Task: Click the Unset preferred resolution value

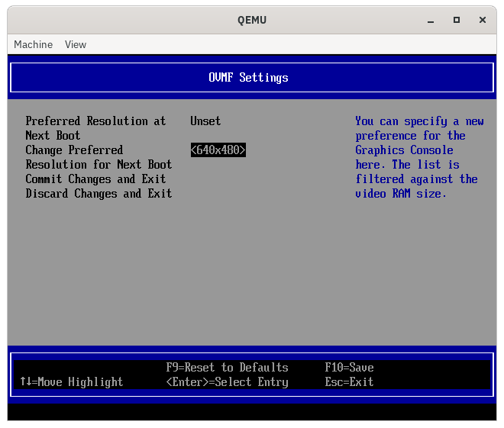Action: [205, 121]
